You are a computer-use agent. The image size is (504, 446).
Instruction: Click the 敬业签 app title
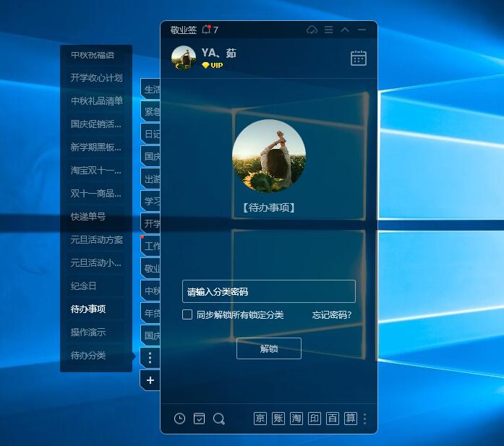click(183, 30)
